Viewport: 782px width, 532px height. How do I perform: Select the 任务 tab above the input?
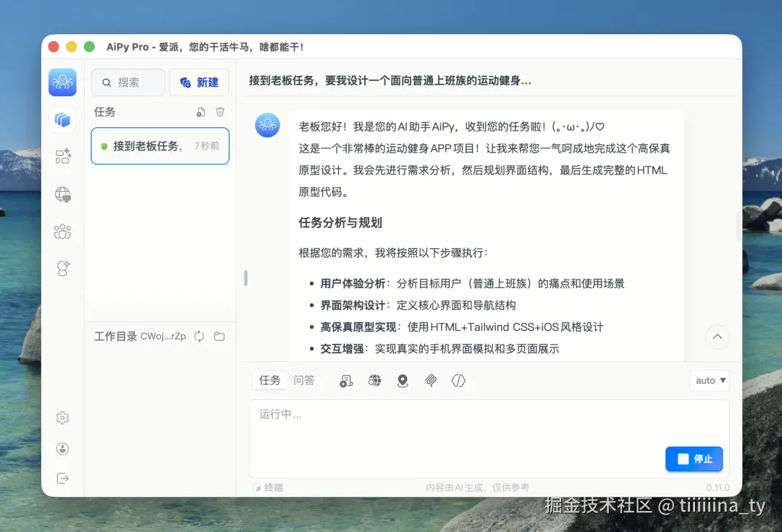pos(269,380)
